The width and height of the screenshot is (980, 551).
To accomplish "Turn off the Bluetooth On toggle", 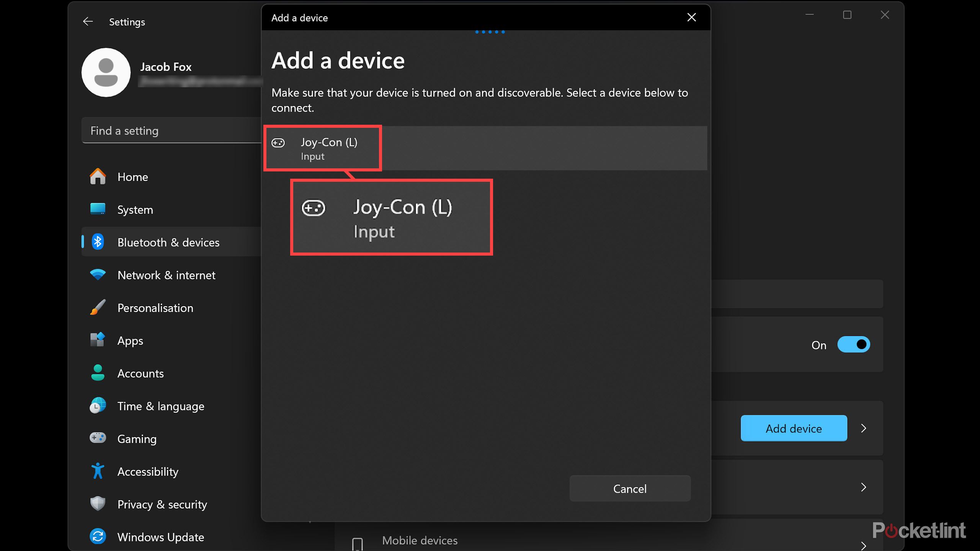I will pyautogui.click(x=854, y=344).
